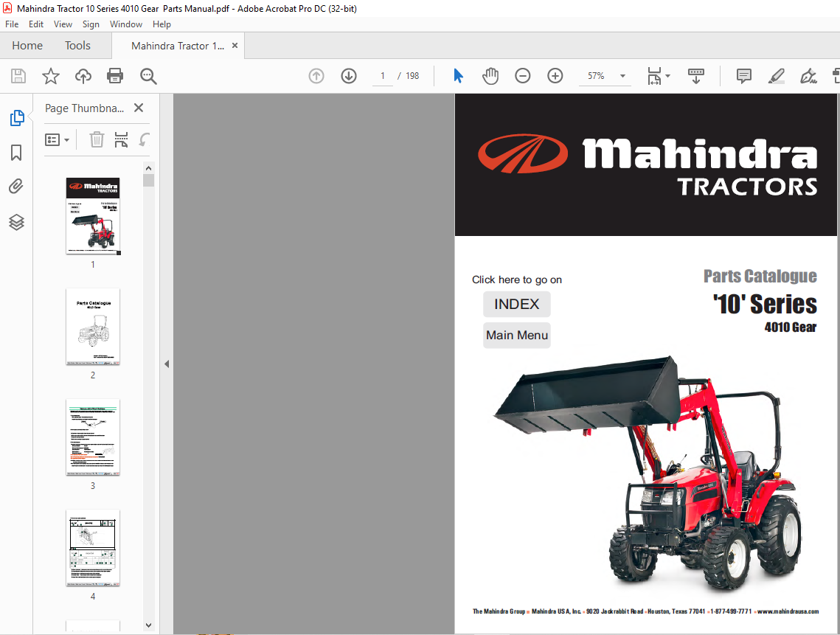Delete selected page trash icon
The height and width of the screenshot is (635, 840).
(97, 140)
